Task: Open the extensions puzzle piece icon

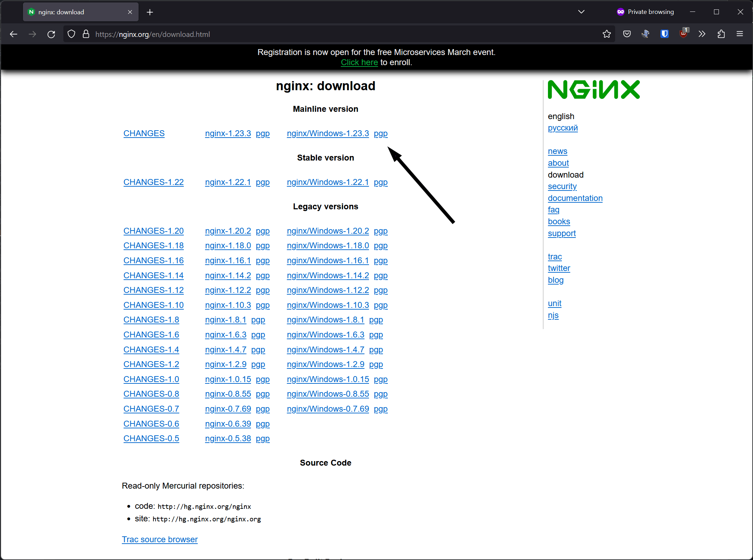Action: point(721,34)
